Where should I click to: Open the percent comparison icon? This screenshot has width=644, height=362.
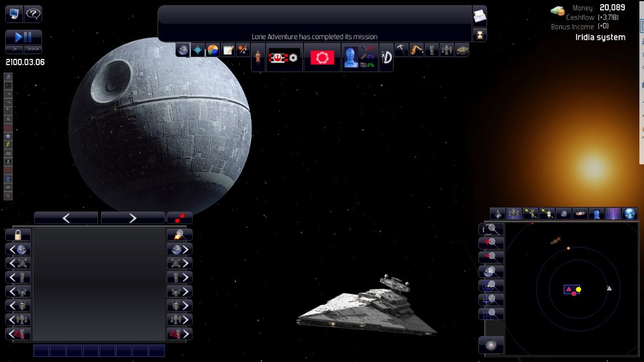243,50
